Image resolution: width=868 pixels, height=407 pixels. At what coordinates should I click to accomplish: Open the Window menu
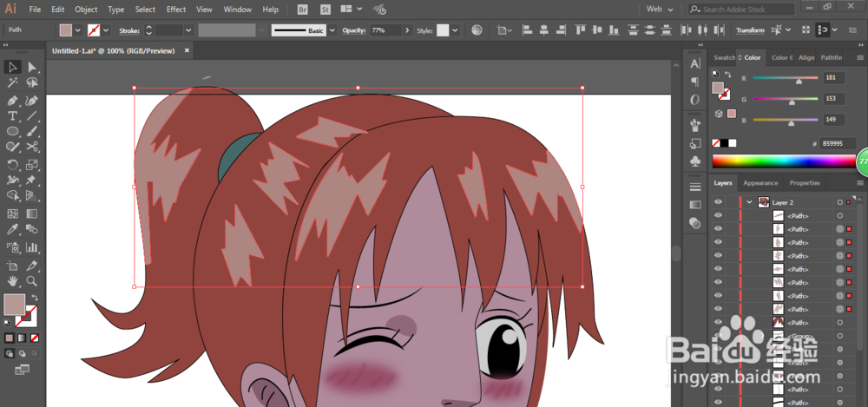point(238,10)
